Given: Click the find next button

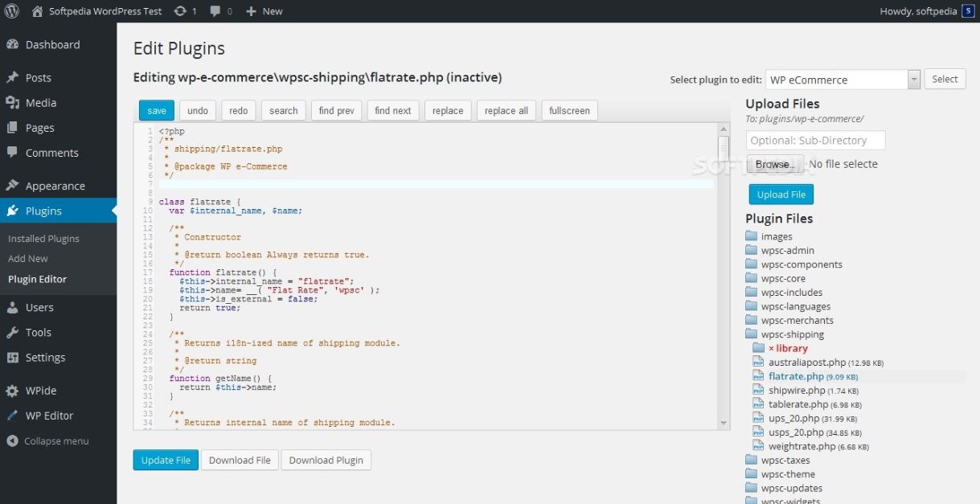Looking at the screenshot, I should (x=393, y=111).
